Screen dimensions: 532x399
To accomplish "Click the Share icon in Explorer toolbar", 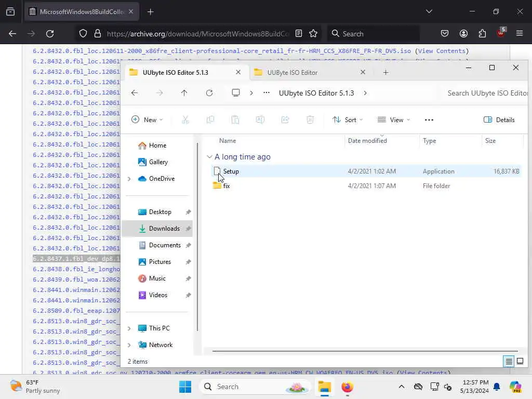I will [285, 120].
